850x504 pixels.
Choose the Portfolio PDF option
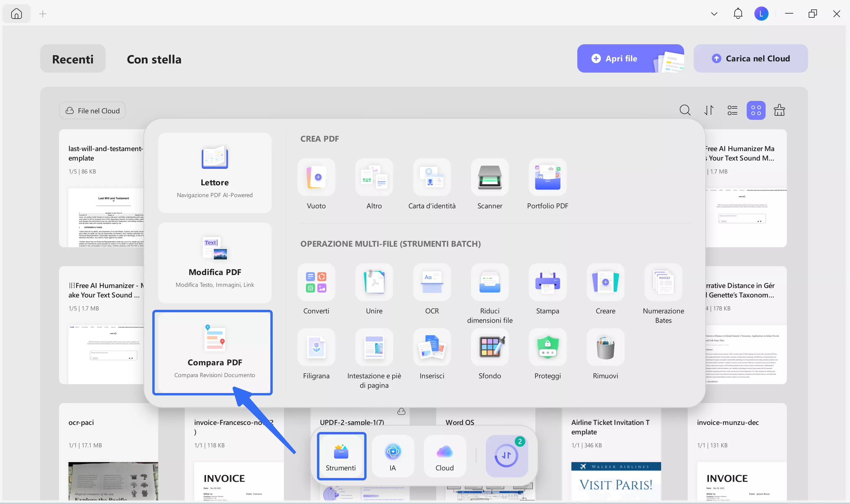[x=547, y=177]
